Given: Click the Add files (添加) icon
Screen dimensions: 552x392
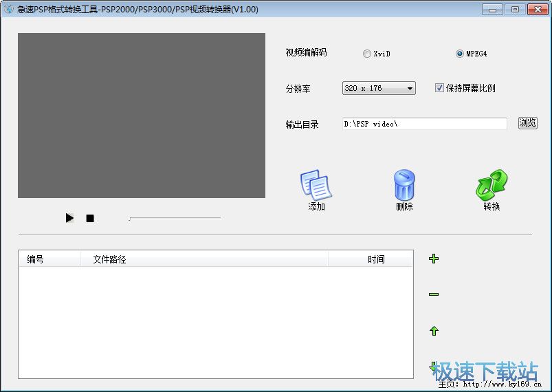Looking at the screenshot, I should (316, 186).
